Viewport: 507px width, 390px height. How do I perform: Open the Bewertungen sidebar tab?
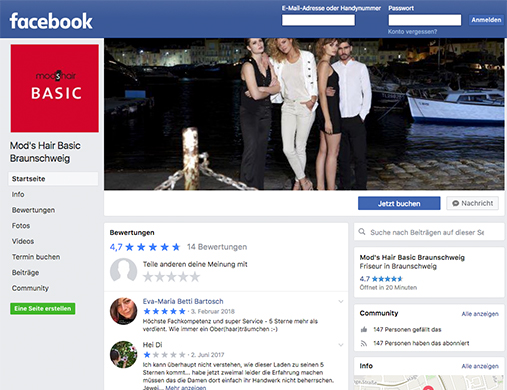tap(33, 210)
